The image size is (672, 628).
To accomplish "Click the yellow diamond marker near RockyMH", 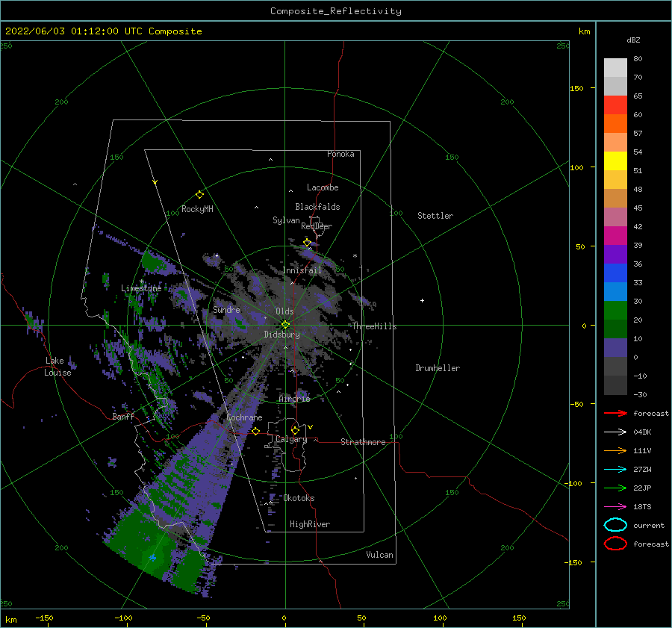I will (199, 195).
